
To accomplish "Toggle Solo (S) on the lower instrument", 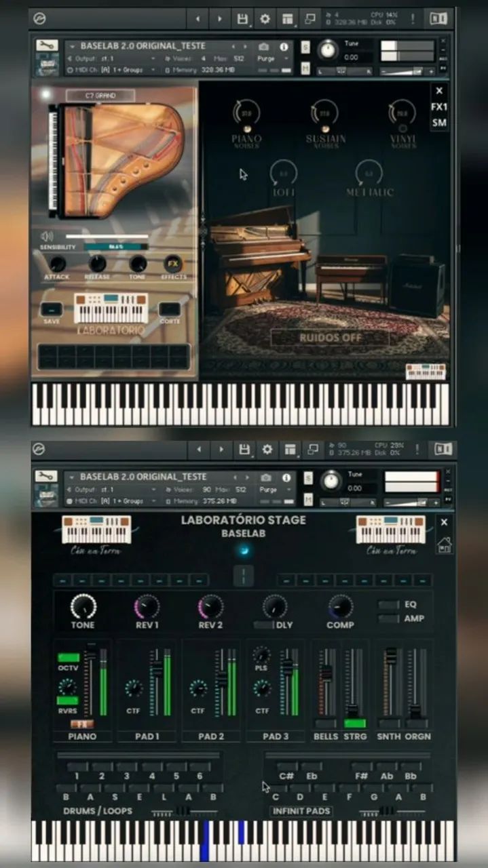I will coord(308,477).
